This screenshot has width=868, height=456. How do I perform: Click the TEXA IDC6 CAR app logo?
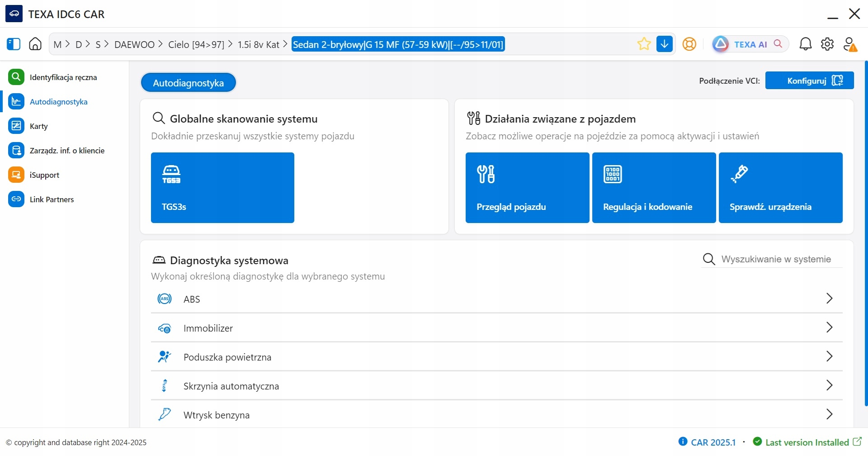click(x=14, y=14)
